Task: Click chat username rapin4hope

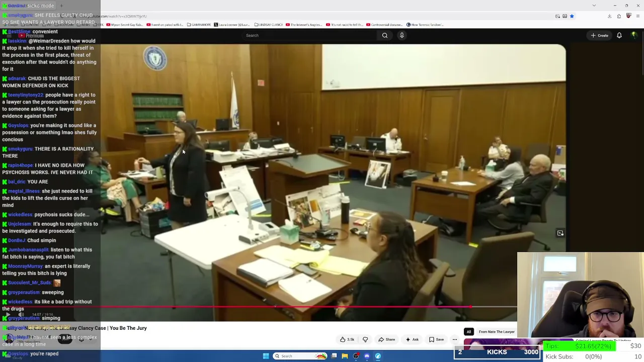Action: (x=20, y=165)
